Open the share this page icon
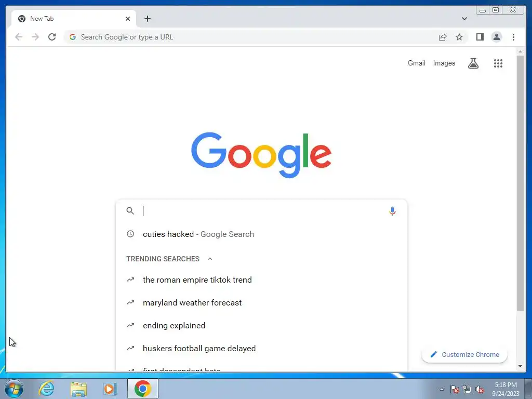The image size is (532, 399). click(443, 37)
